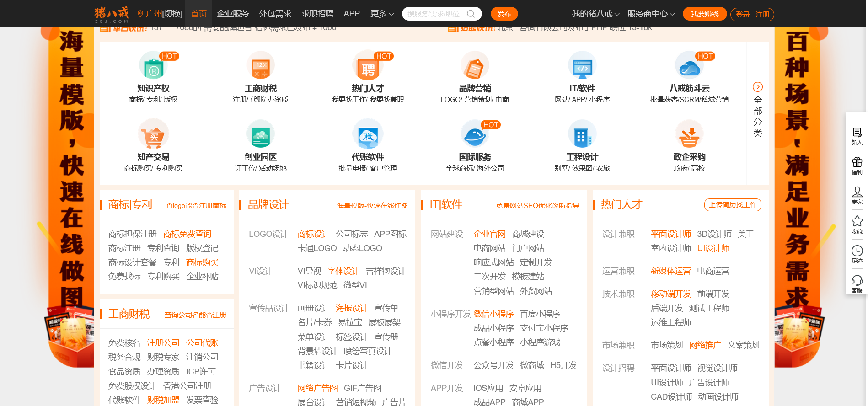Open the 工程设计 building icon
Image resolution: width=868 pixels, height=406 pixels.
click(x=582, y=134)
